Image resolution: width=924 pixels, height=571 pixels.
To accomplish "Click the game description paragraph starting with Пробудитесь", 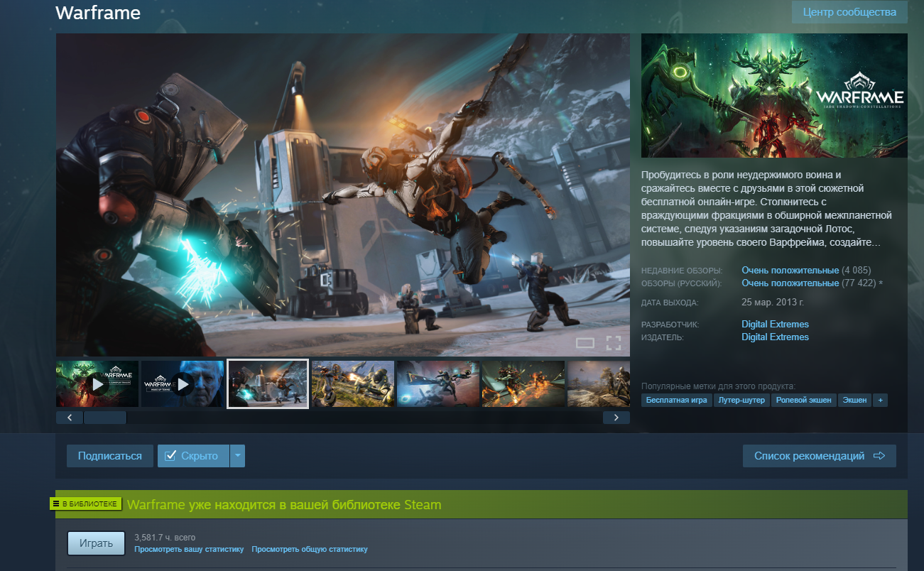I will (767, 209).
